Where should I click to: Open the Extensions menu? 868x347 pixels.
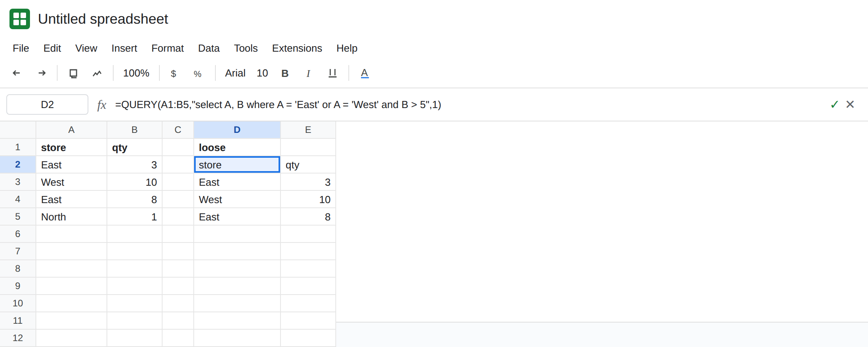click(297, 48)
